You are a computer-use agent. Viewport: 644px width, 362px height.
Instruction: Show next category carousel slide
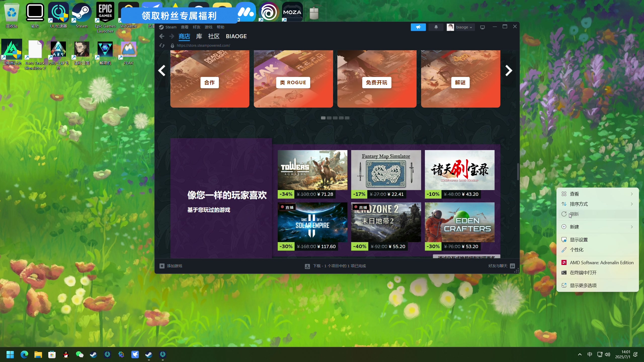[509, 71]
